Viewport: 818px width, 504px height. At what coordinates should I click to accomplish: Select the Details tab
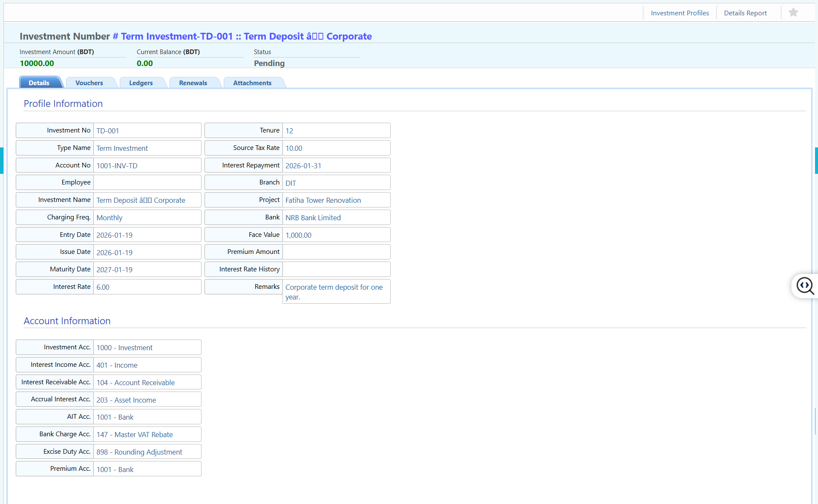(x=39, y=83)
